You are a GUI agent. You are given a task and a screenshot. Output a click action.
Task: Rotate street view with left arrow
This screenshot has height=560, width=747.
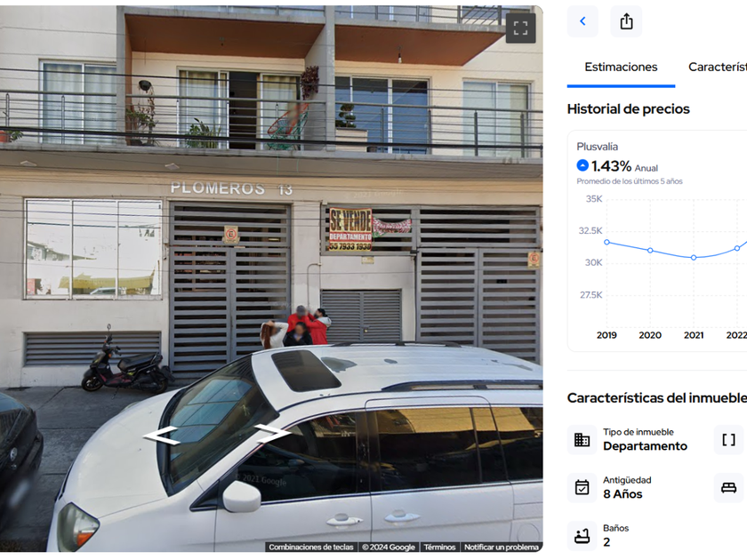pos(161,435)
